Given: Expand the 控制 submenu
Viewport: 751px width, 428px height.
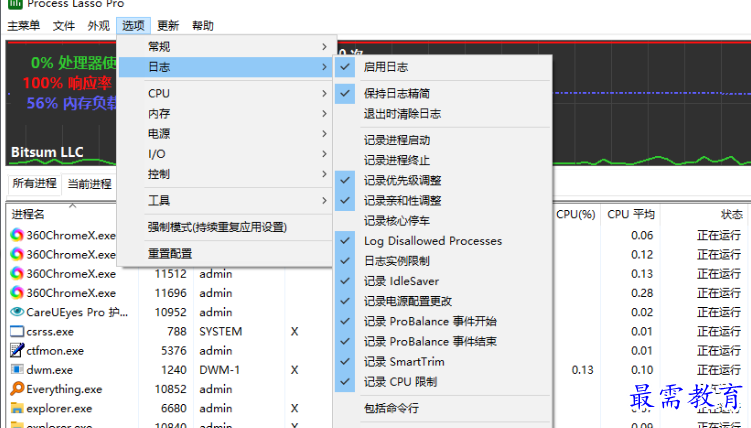Looking at the screenshot, I should 225,174.
